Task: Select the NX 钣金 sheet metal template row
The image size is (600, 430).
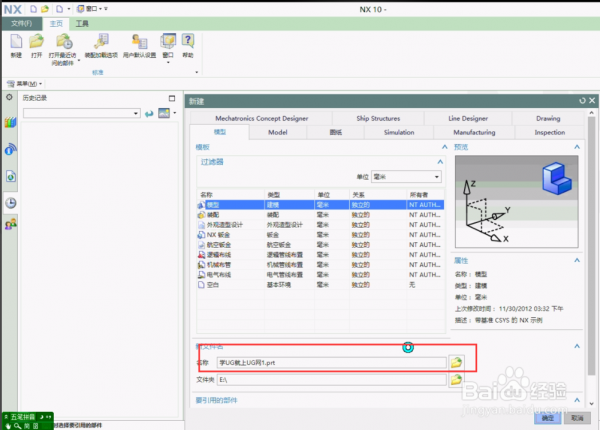Action: [320, 235]
